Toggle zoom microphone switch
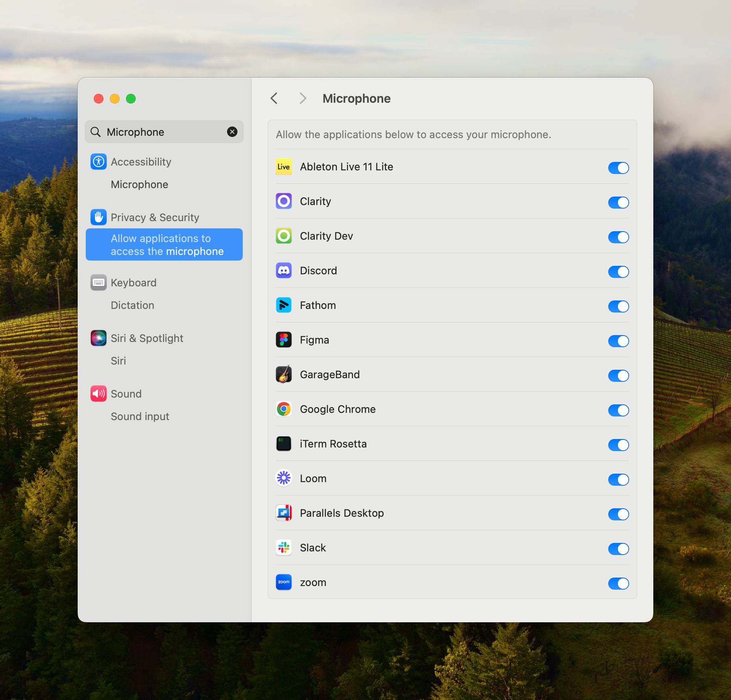The image size is (731, 700). 619,583
